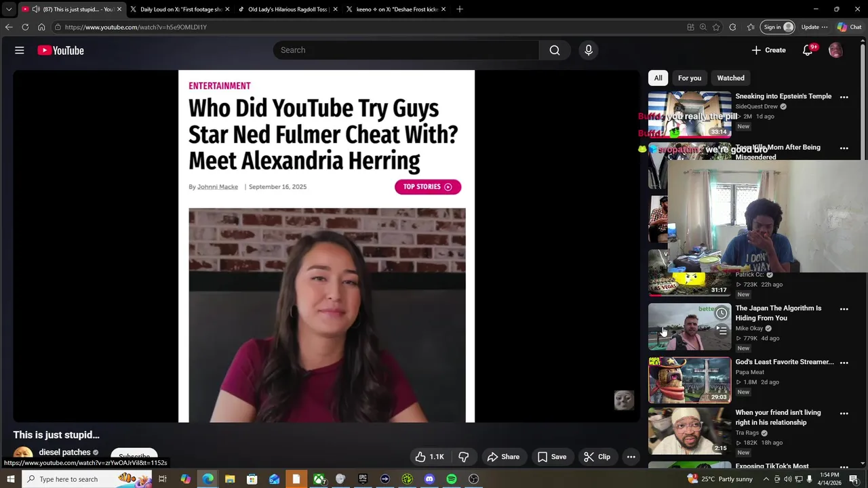Click the browser address bar URL

[136, 27]
